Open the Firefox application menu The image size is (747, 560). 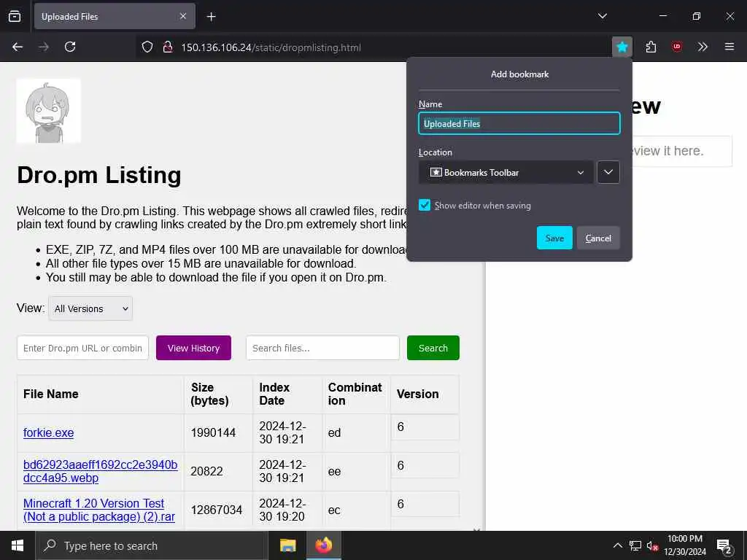click(729, 47)
